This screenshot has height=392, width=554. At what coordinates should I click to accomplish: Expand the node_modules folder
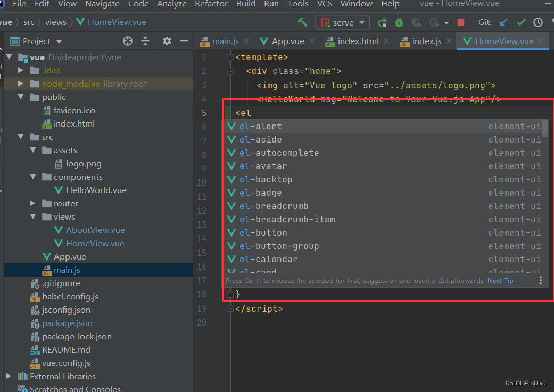point(21,84)
